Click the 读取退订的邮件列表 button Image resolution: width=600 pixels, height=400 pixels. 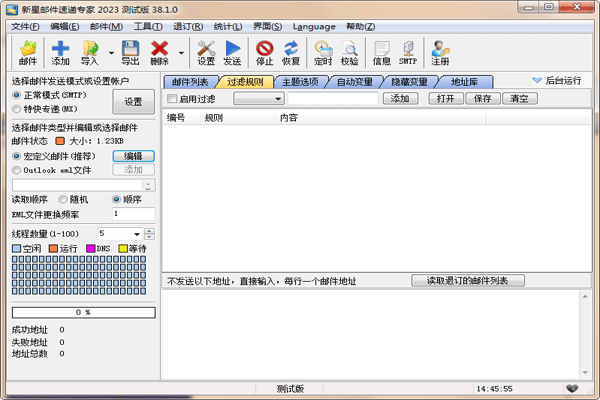click(468, 281)
